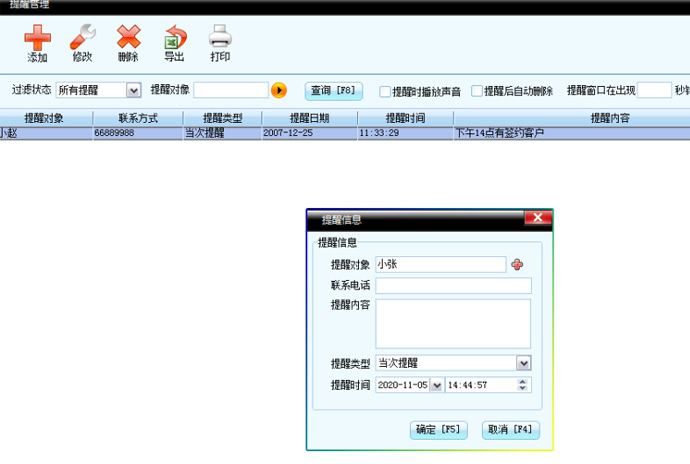Image resolution: width=690 pixels, height=464 pixels.
Task: Close the 提醒信息 dialog window
Action: point(537,218)
